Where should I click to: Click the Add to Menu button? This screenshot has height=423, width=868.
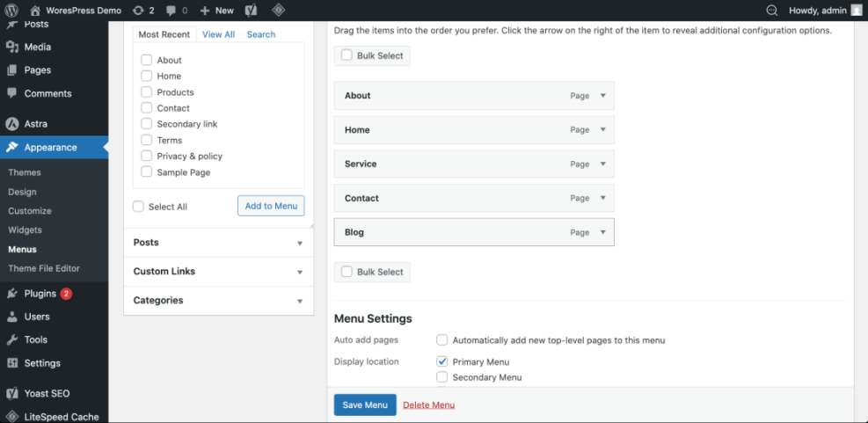click(271, 206)
